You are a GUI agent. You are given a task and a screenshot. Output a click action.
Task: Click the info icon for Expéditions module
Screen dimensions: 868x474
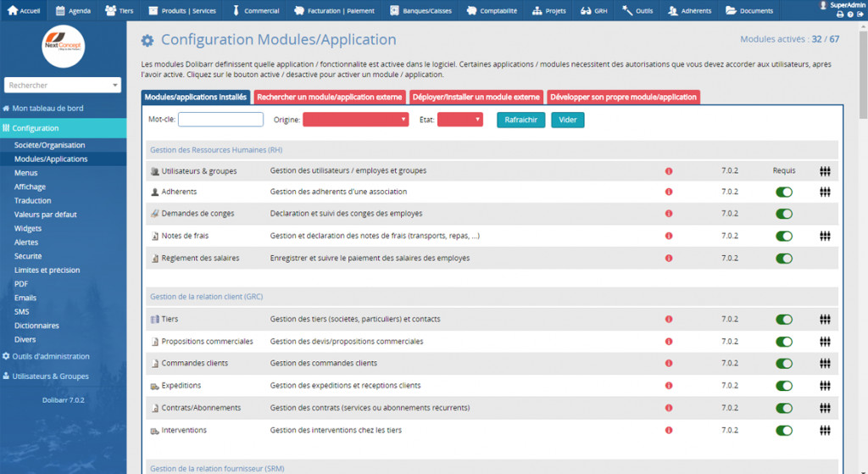pyautogui.click(x=669, y=386)
